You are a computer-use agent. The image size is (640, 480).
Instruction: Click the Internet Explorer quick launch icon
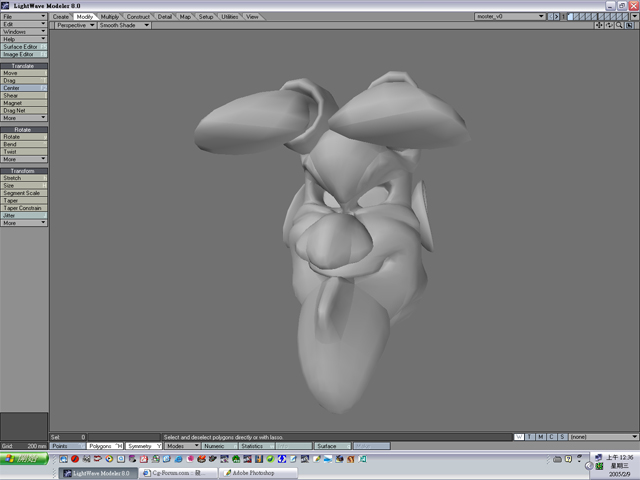click(x=178, y=459)
